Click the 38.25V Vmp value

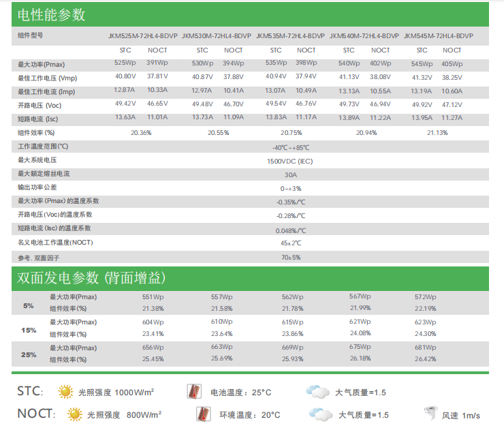[452, 78]
